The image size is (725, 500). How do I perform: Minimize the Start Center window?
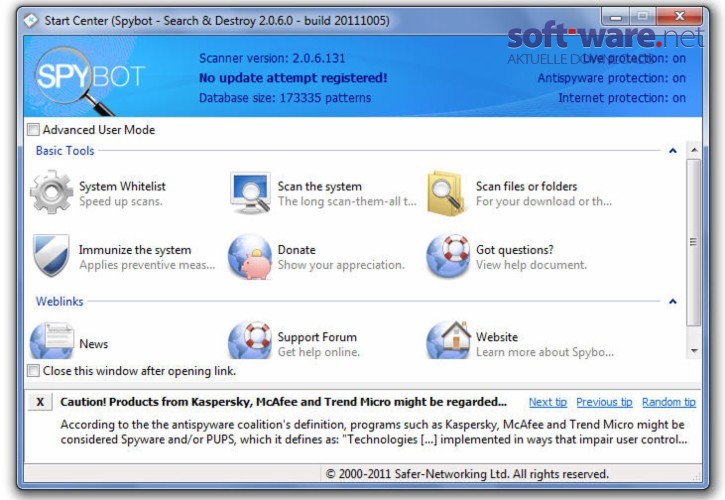[616, 18]
